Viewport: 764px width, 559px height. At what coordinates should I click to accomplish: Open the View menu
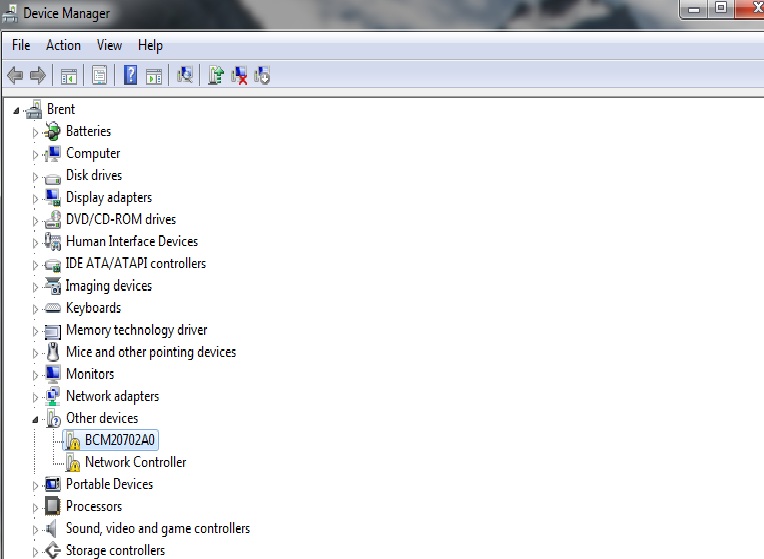click(109, 45)
